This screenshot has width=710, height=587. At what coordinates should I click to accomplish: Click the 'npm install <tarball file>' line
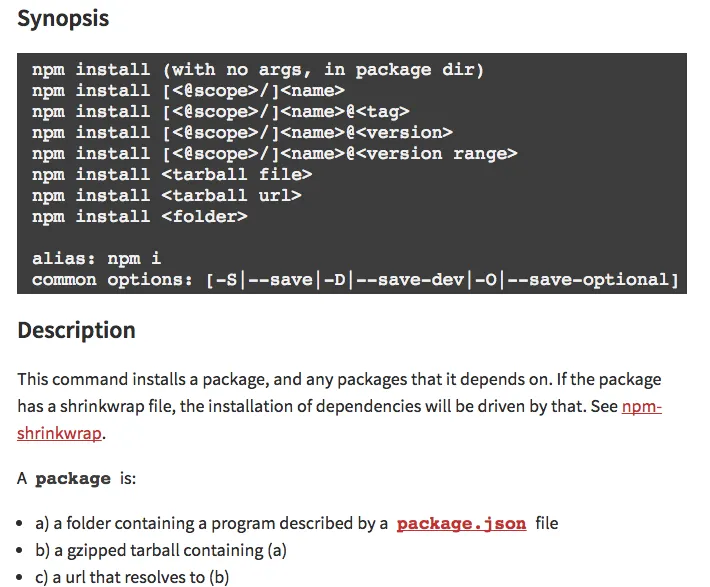[172, 174]
